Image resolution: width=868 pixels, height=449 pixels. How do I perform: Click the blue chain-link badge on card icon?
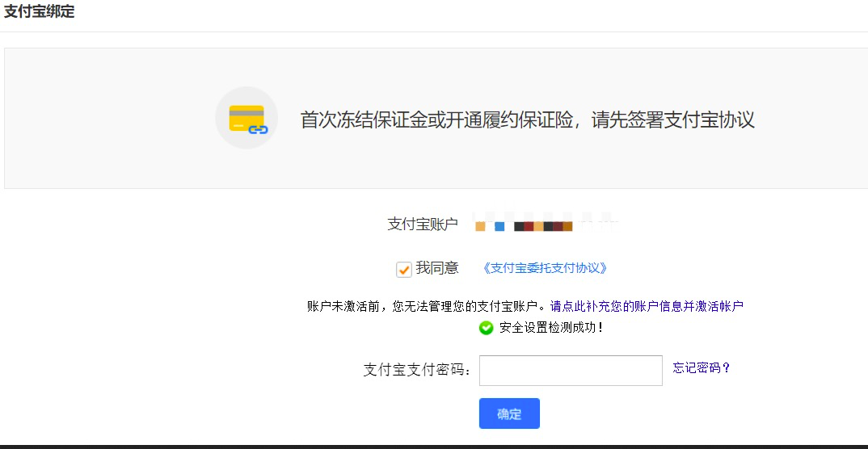tap(258, 129)
